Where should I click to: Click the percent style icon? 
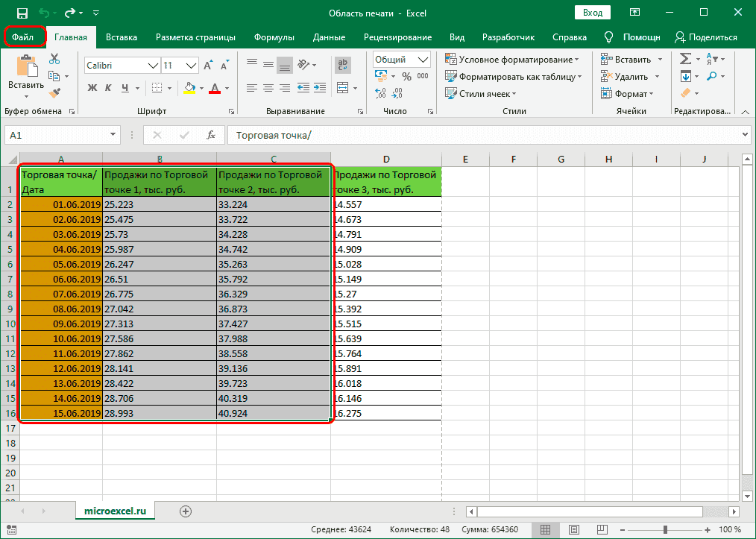406,76
